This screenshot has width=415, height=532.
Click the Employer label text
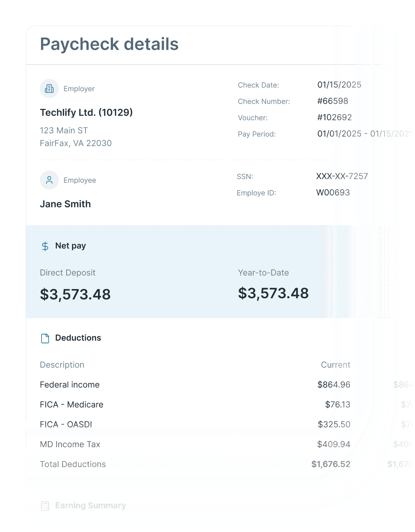point(79,89)
